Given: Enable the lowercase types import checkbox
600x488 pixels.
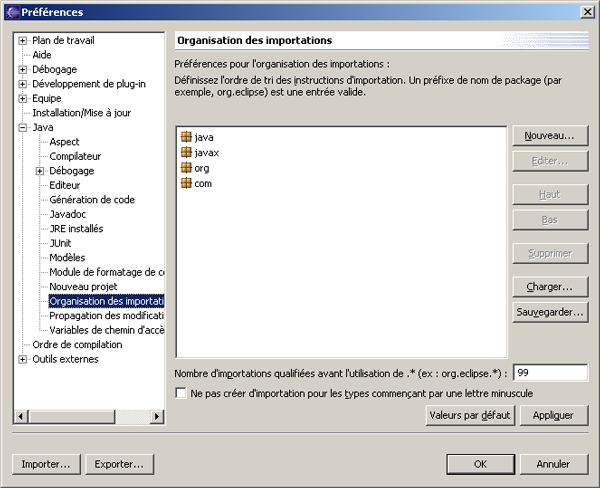Looking at the screenshot, I should click(181, 394).
